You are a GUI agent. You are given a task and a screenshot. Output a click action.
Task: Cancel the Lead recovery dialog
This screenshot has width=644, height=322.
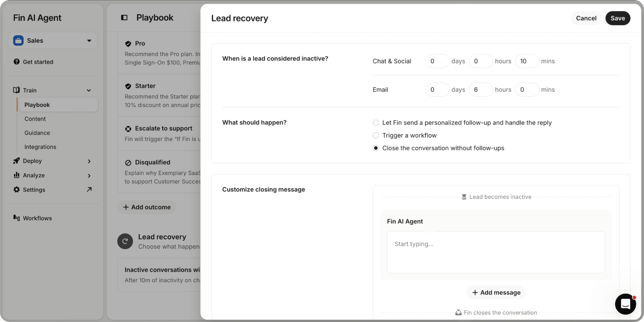(586, 18)
